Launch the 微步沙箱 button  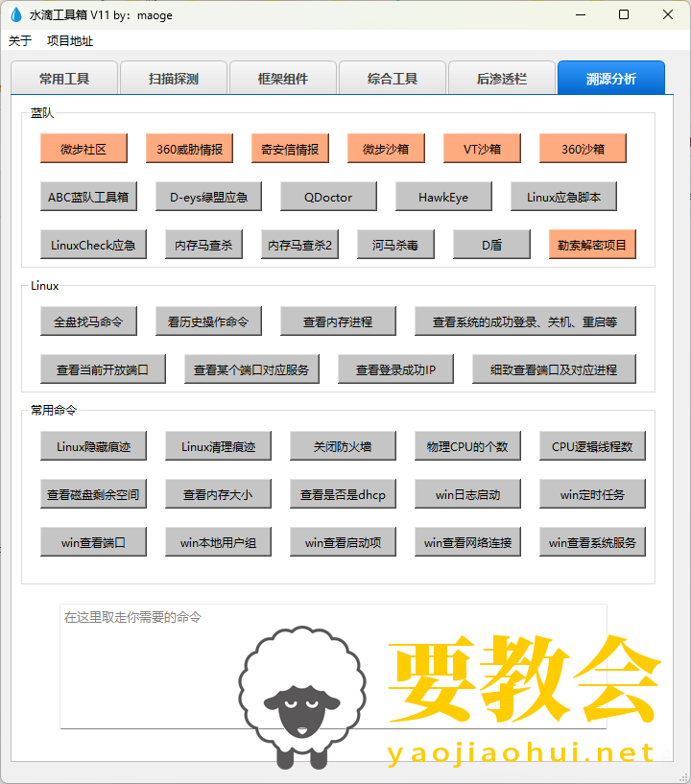click(x=386, y=149)
